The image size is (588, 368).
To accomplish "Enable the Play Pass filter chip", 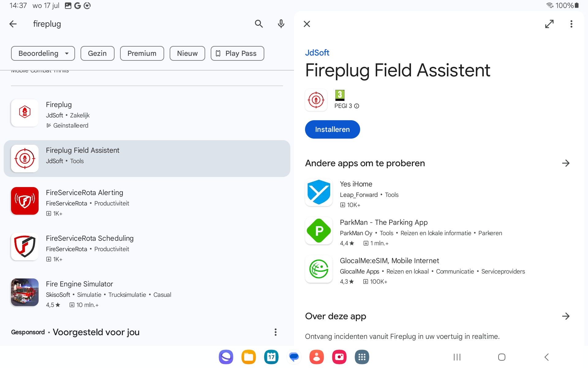I will 237,53.
